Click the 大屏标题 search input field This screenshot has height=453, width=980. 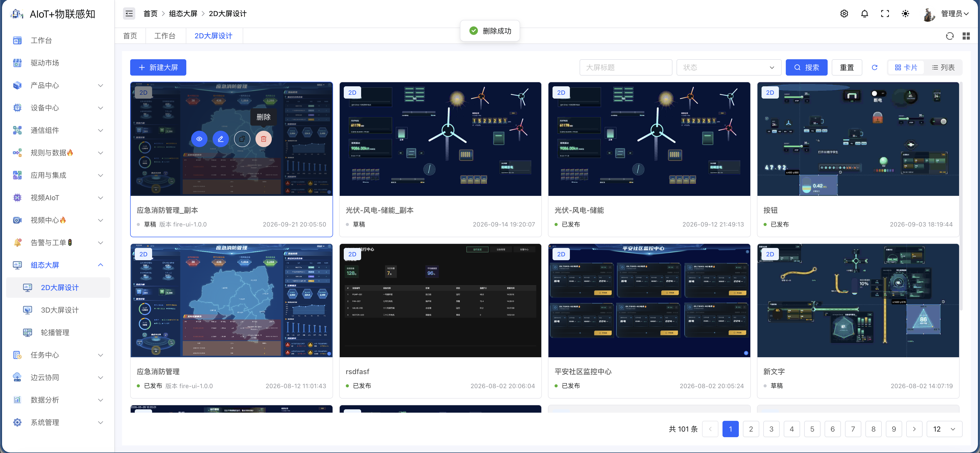pyautogui.click(x=626, y=67)
